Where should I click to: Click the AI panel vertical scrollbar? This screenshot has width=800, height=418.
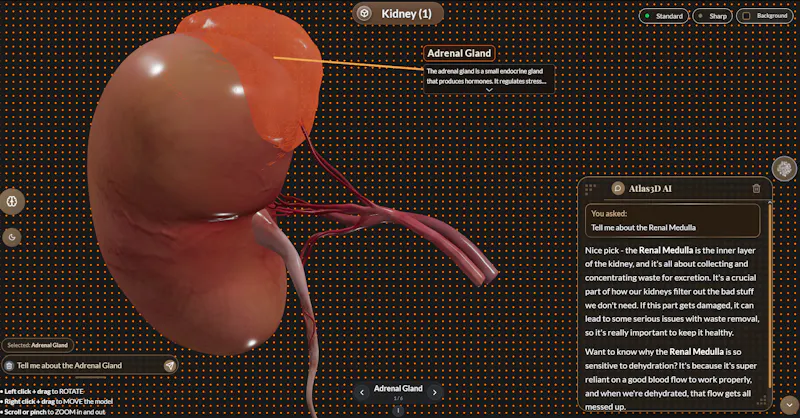(x=770, y=294)
